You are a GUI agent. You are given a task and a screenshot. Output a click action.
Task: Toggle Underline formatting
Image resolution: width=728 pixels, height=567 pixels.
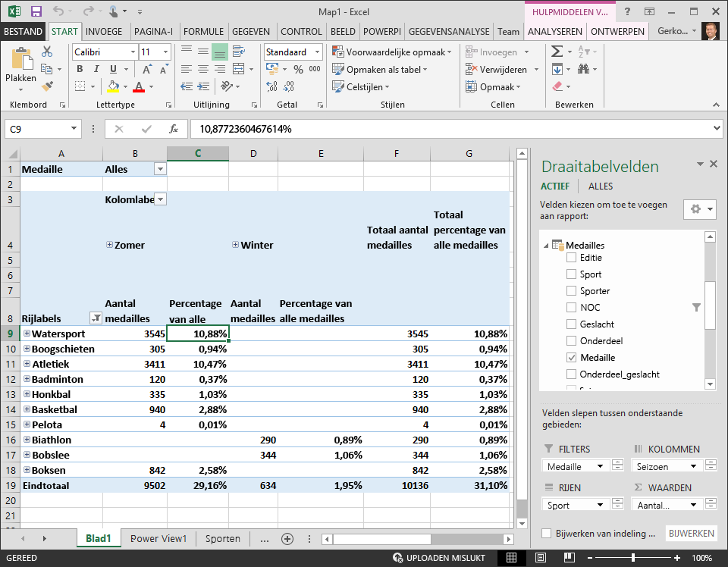113,69
